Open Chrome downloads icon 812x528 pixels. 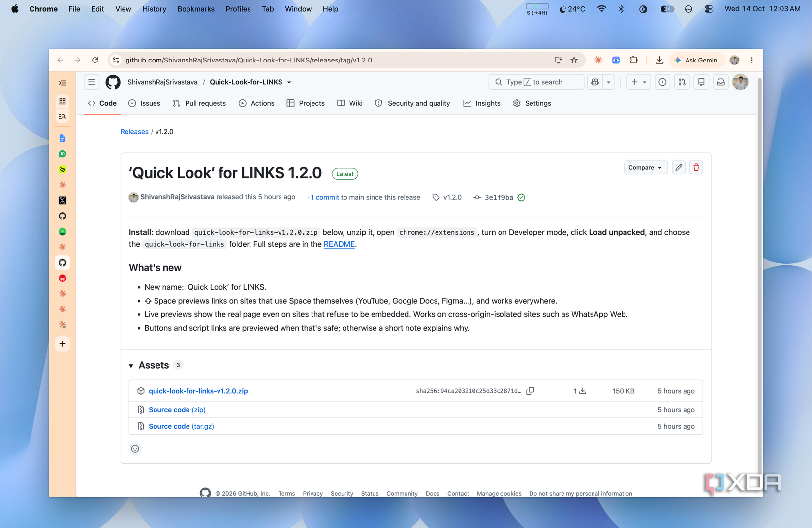[x=659, y=60]
